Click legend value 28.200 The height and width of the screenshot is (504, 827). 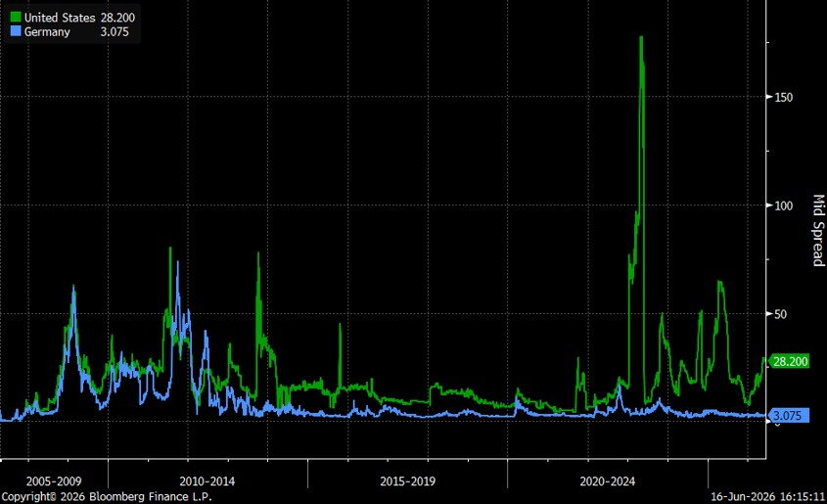[x=117, y=18]
